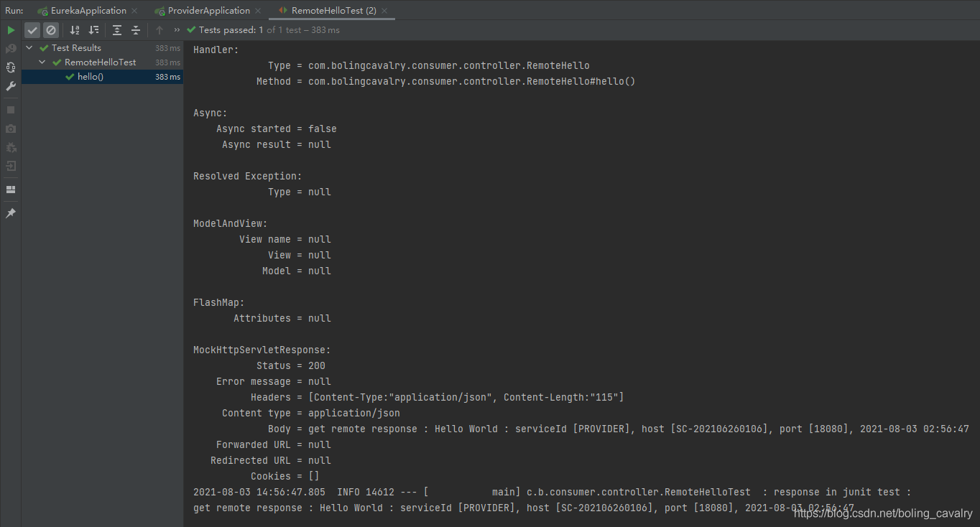Click Rerun Failed Tests icon in sidebar
The height and width of the screenshot is (527, 980).
tap(11, 49)
